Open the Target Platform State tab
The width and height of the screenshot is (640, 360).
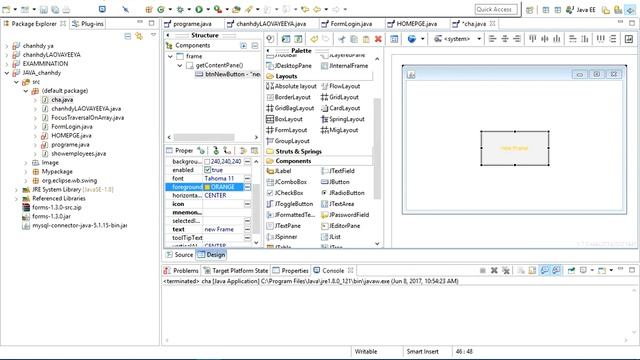coord(236,271)
